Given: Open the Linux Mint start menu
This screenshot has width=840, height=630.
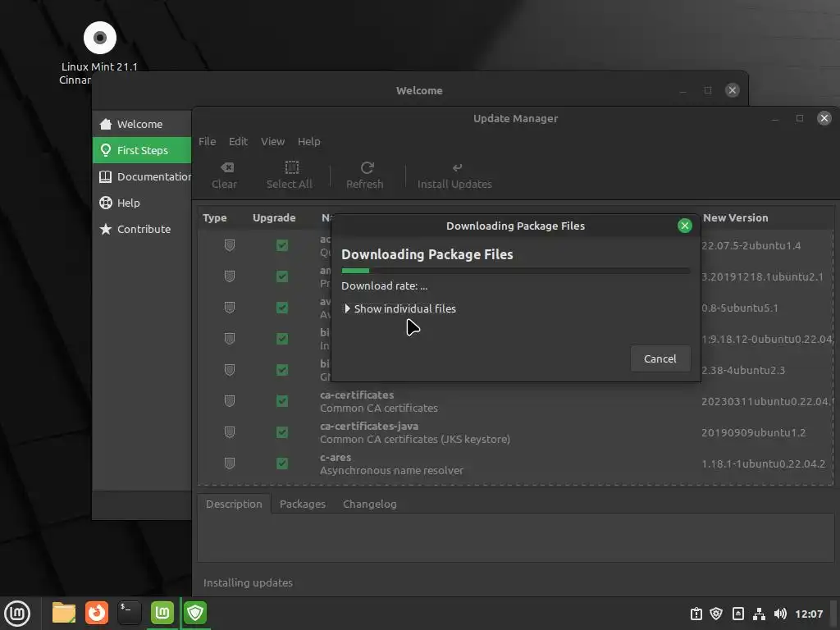Looking at the screenshot, I should (x=17, y=612).
